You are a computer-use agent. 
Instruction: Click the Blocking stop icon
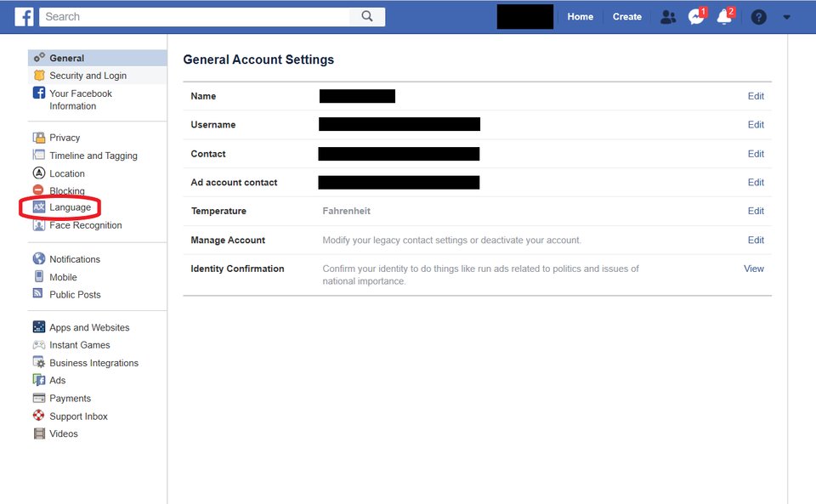click(38, 190)
